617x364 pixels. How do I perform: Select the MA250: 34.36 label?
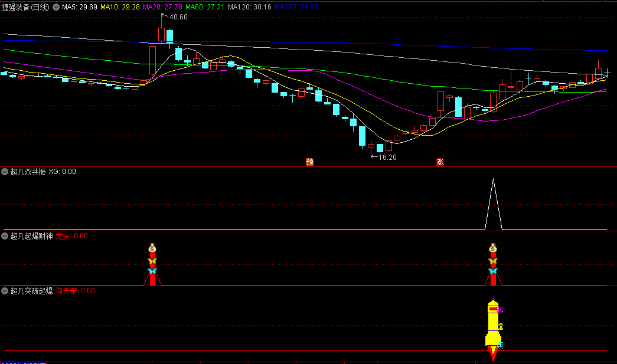click(296, 7)
